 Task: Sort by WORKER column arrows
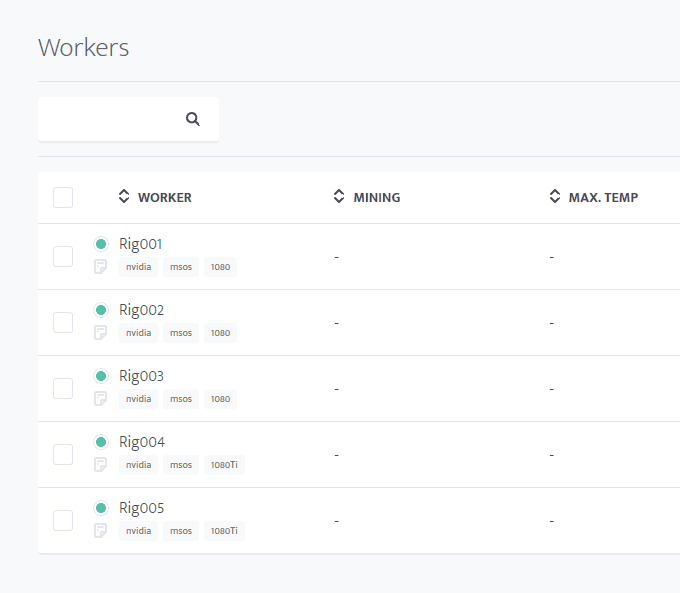tap(124, 196)
